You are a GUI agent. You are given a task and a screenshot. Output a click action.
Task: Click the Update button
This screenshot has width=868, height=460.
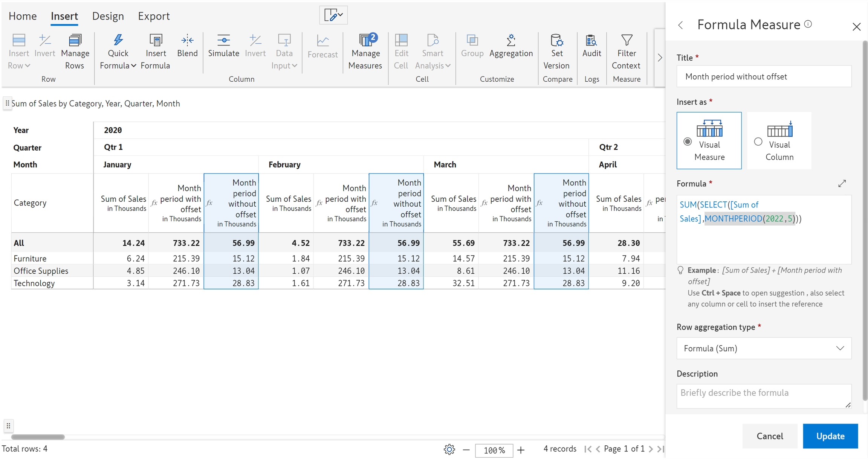[x=830, y=436]
